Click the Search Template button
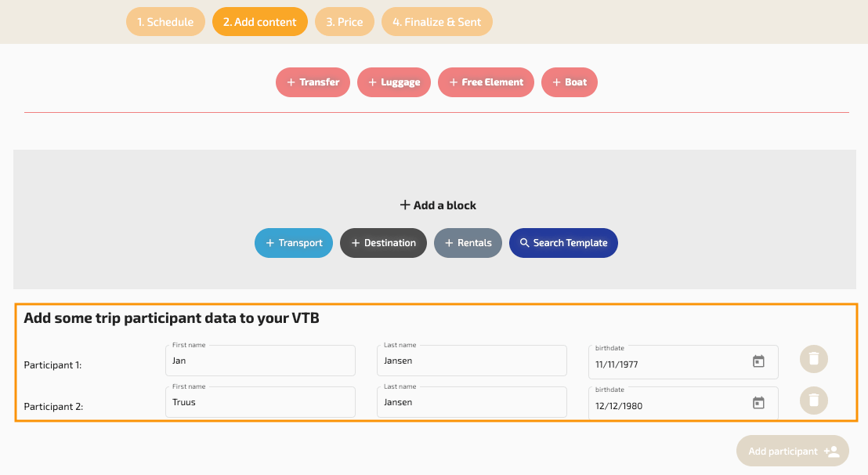The width and height of the screenshot is (868, 475). click(x=563, y=243)
